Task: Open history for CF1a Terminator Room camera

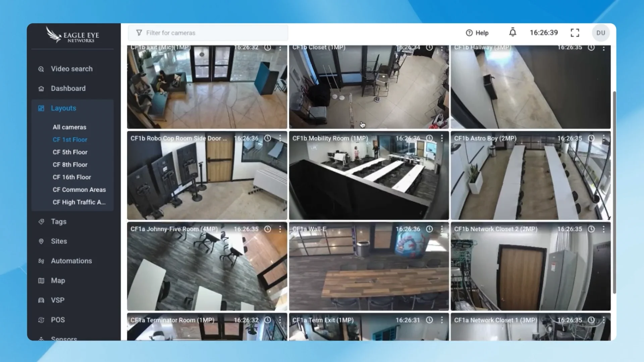Action: pos(267,320)
